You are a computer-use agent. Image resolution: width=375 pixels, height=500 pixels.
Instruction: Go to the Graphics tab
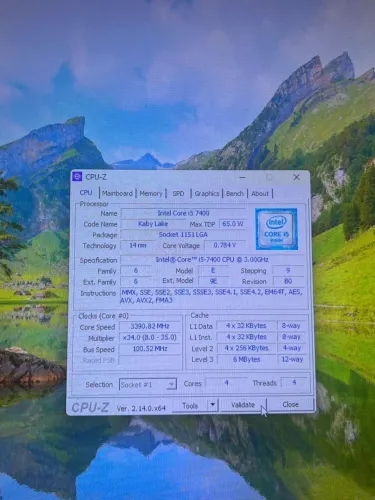[x=207, y=193]
